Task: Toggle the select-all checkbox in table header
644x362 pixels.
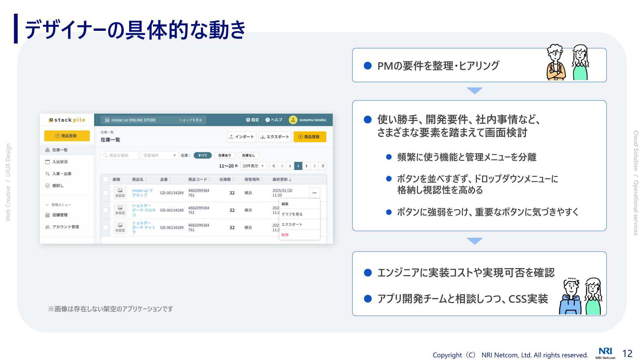Action: pyautogui.click(x=106, y=179)
